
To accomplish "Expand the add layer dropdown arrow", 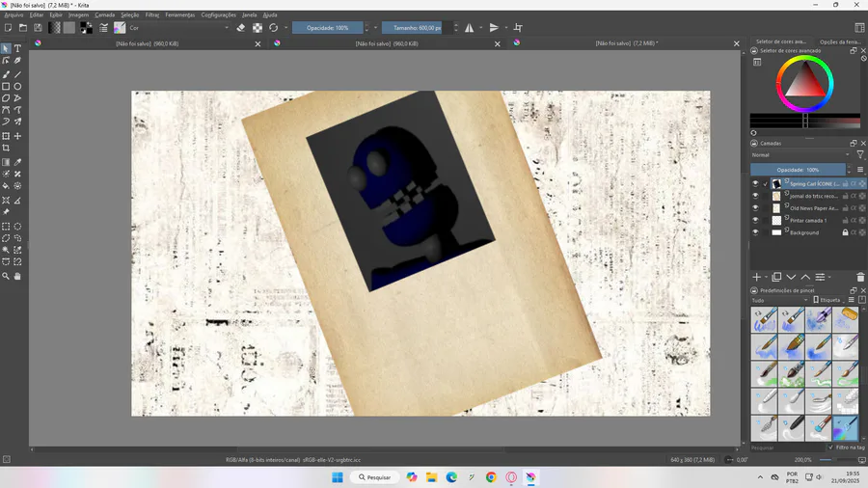I will 766,278.
